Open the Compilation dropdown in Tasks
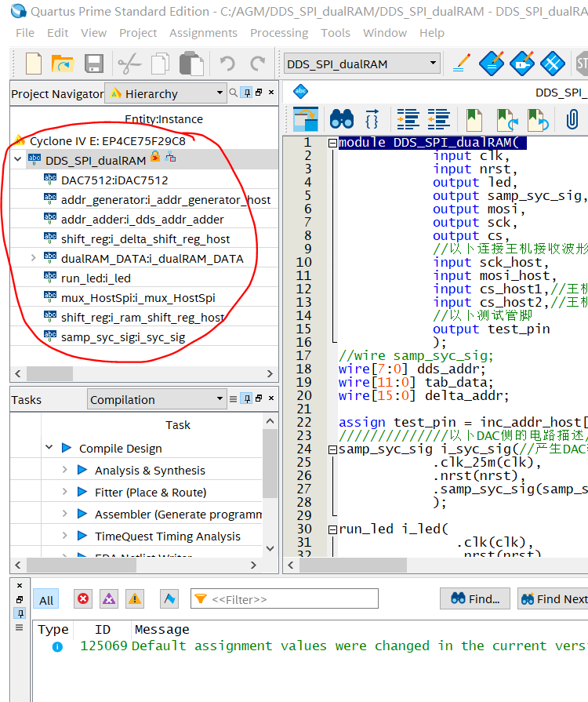 156,399
